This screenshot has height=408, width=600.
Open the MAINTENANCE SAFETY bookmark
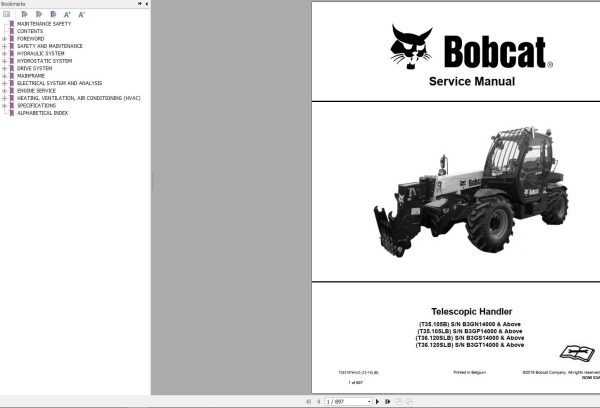pos(44,24)
